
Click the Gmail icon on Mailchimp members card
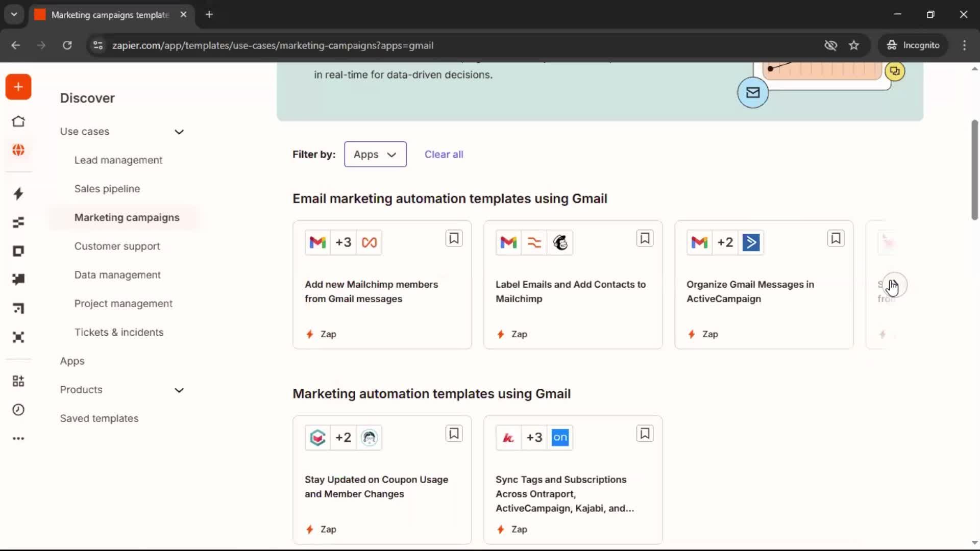(317, 242)
